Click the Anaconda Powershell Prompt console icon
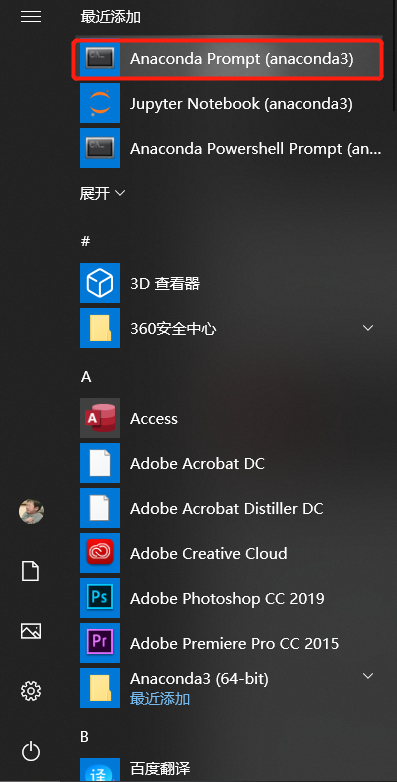Screen dimensions: 397x782 pos(100,148)
